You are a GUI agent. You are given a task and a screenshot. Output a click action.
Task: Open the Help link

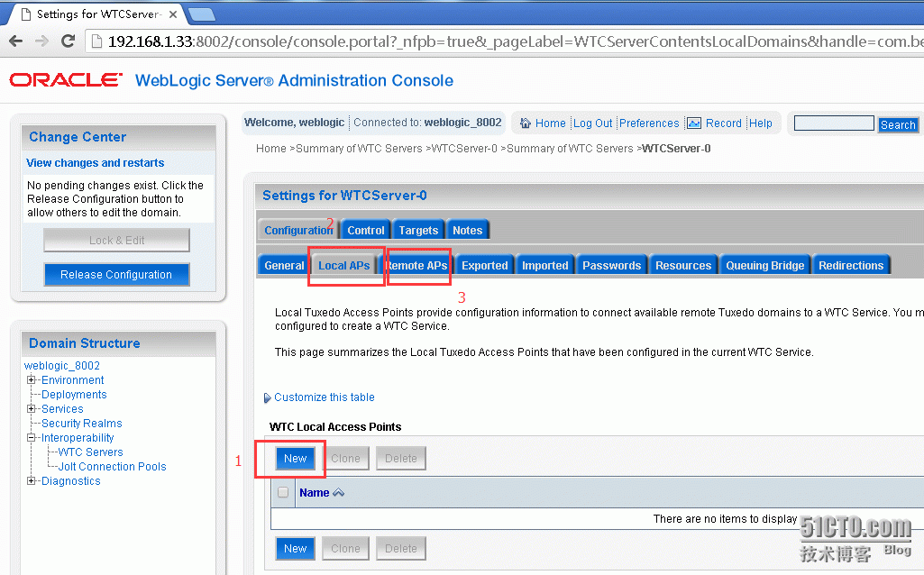tap(760, 123)
